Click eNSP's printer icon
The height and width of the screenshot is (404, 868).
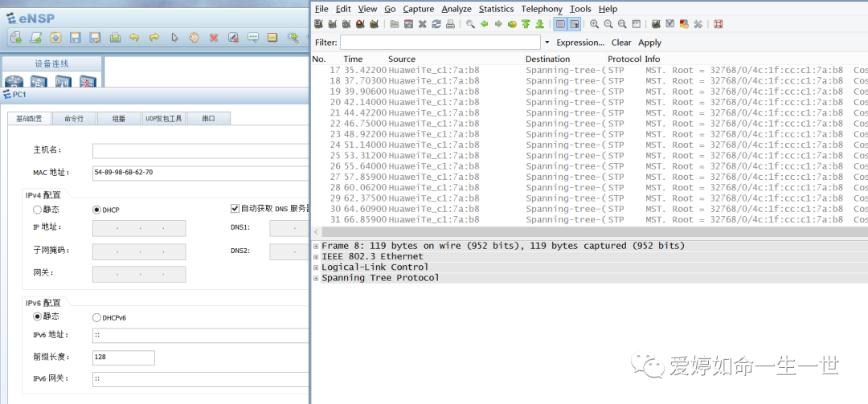[x=115, y=38]
